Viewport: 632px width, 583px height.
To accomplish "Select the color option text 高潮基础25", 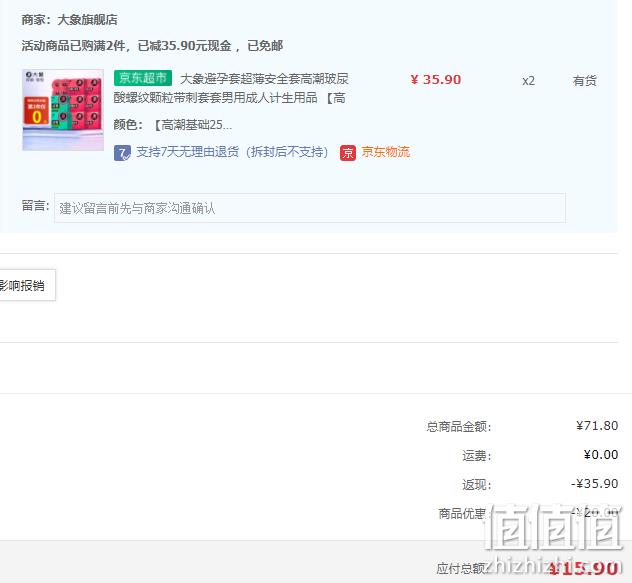I will click(x=192, y=125).
